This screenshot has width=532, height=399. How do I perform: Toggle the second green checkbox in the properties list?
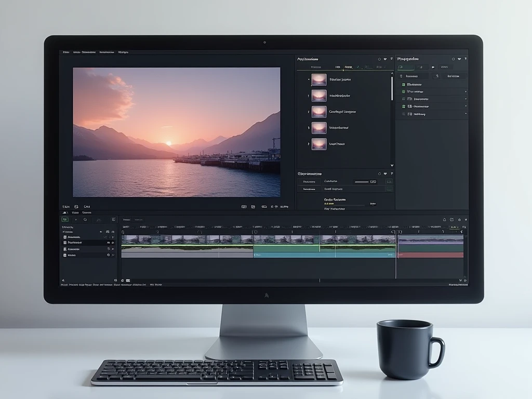click(403, 91)
